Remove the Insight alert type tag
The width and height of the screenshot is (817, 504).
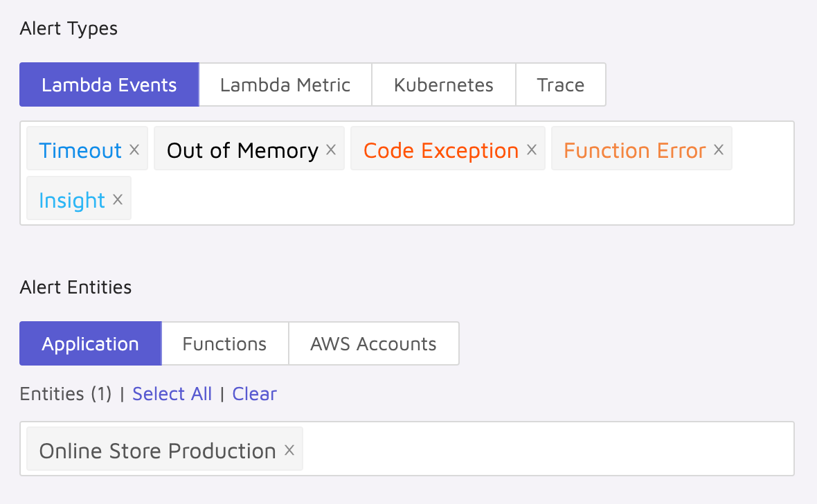click(118, 199)
